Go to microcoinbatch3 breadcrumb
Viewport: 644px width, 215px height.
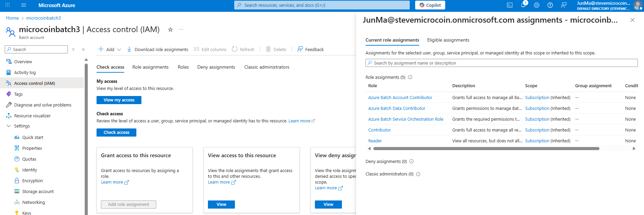pyautogui.click(x=44, y=18)
